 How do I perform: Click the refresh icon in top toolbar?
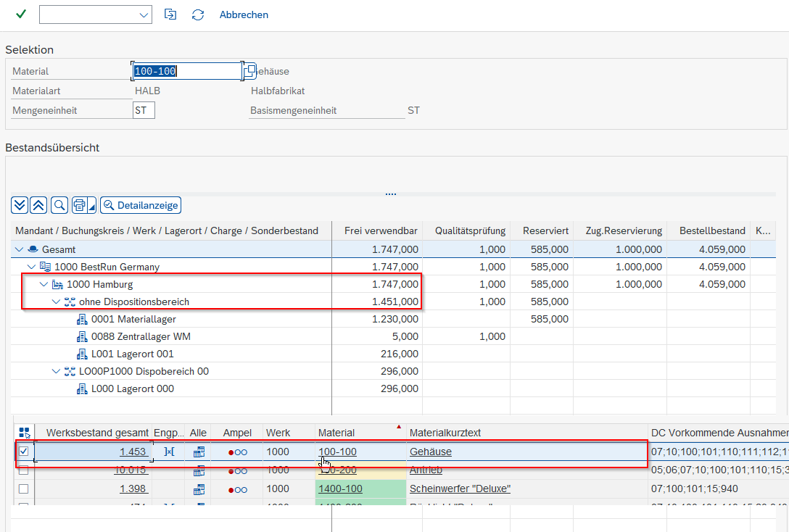click(198, 14)
